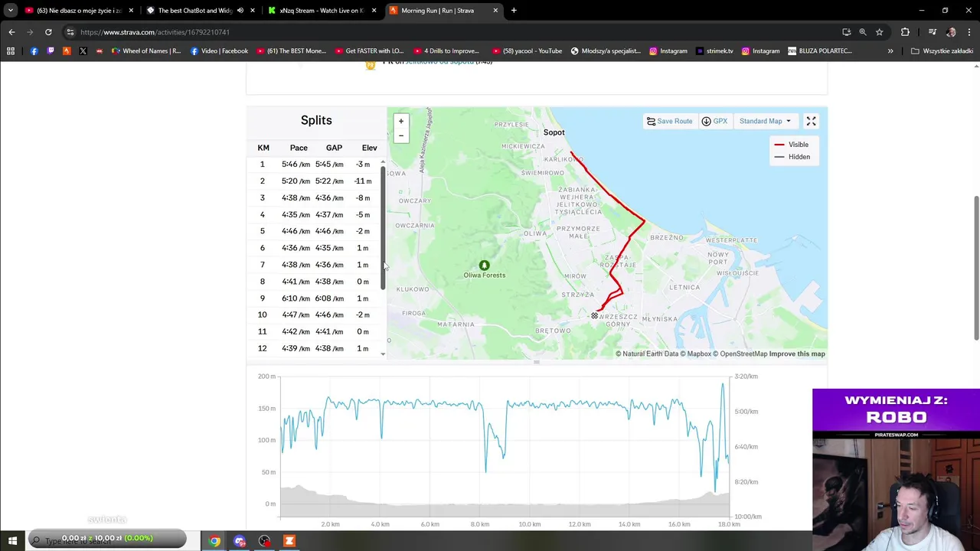Expand hidden bookmarks chevron
The height and width of the screenshot is (551, 980).
coord(890,51)
